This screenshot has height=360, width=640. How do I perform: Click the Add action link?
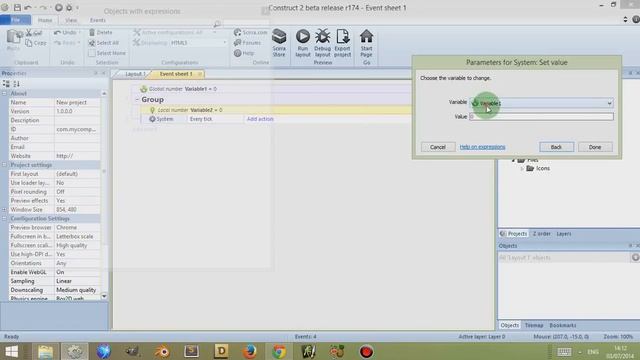point(260,119)
